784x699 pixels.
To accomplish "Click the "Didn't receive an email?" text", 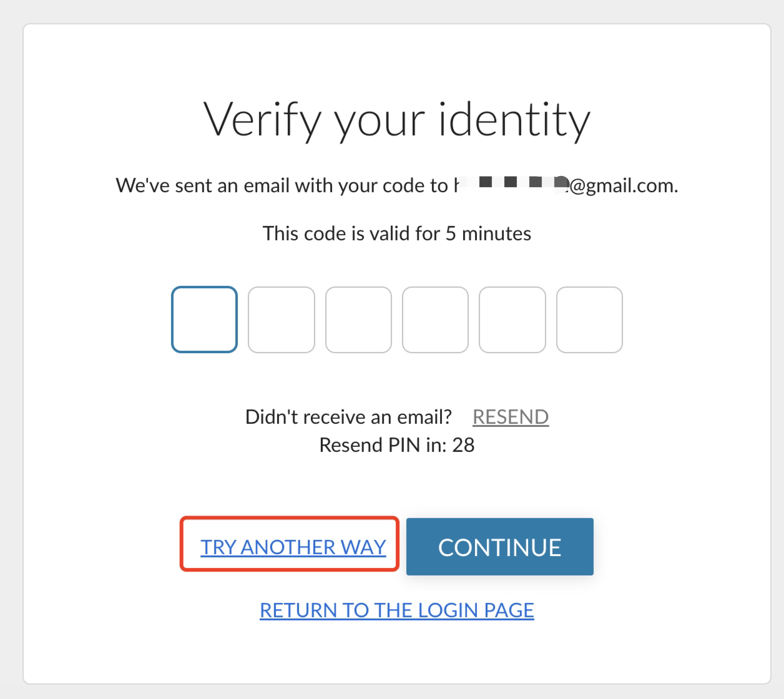I will [x=348, y=417].
